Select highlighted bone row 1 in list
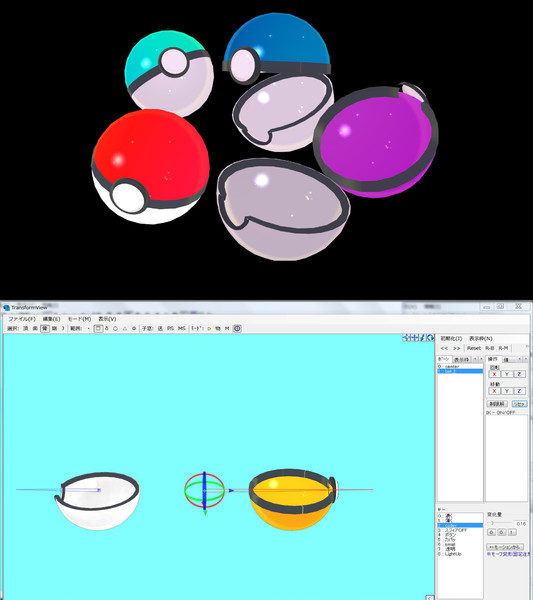 [460, 371]
